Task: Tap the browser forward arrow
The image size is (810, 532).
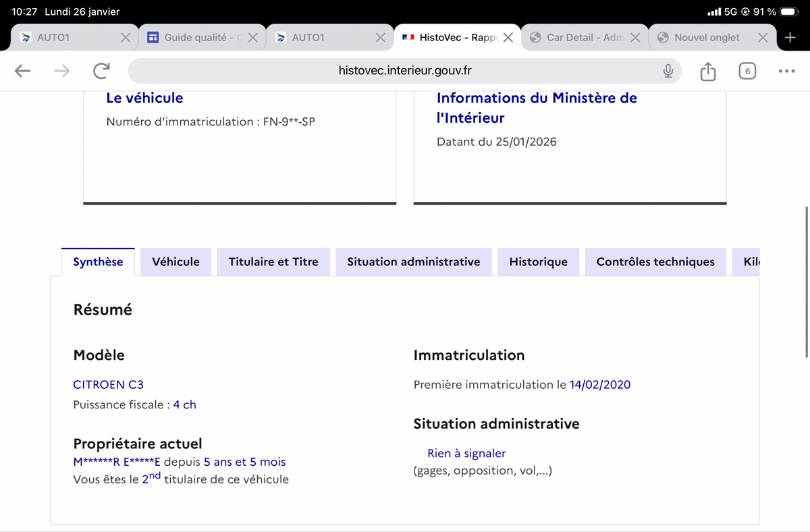Action: 62,71
